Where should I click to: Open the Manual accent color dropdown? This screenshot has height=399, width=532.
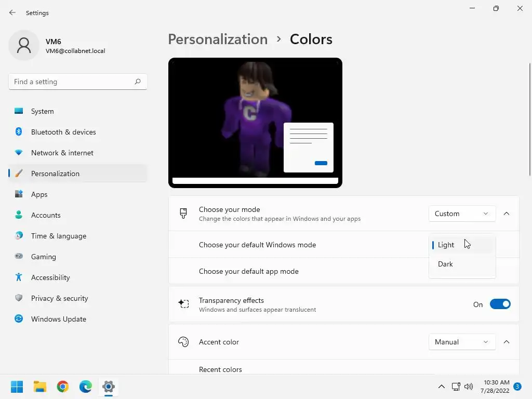(462, 342)
